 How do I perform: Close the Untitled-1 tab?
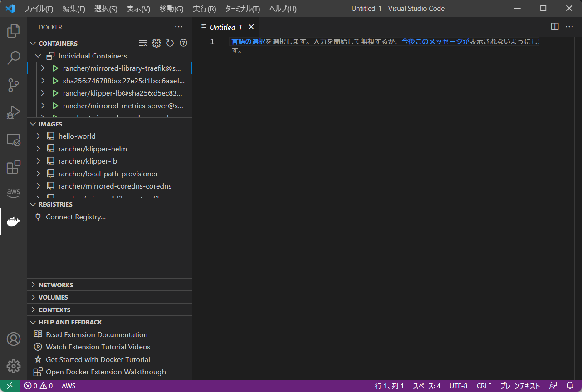(x=251, y=27)
